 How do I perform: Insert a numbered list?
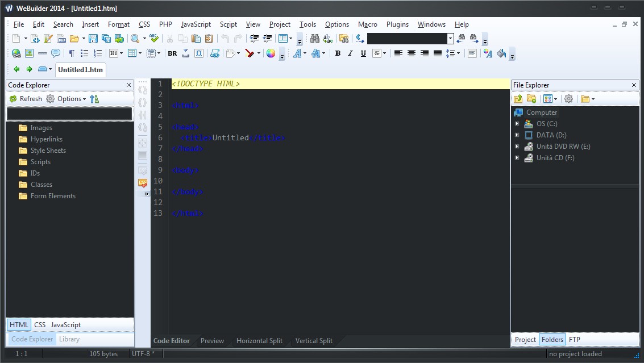point(98,53)
